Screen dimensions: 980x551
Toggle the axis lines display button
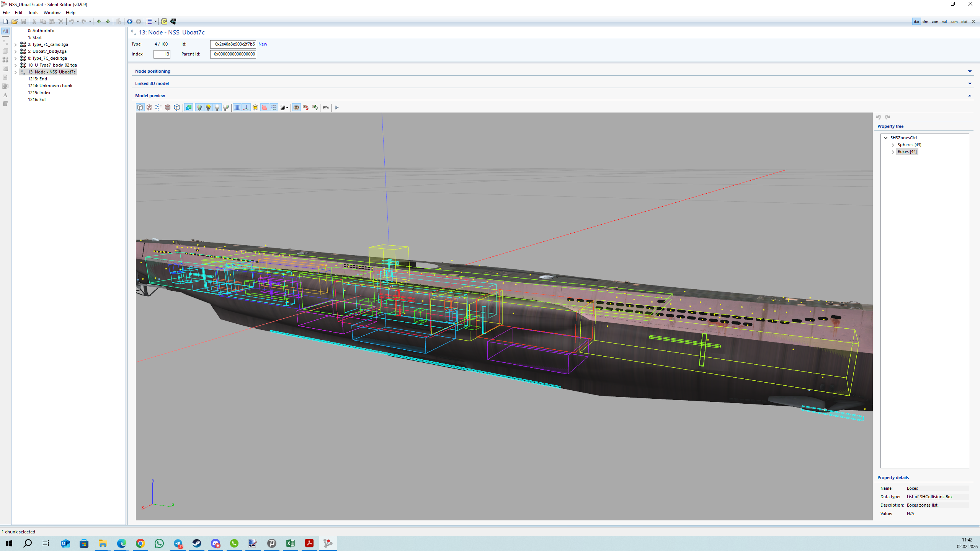(x=246, y=108)
